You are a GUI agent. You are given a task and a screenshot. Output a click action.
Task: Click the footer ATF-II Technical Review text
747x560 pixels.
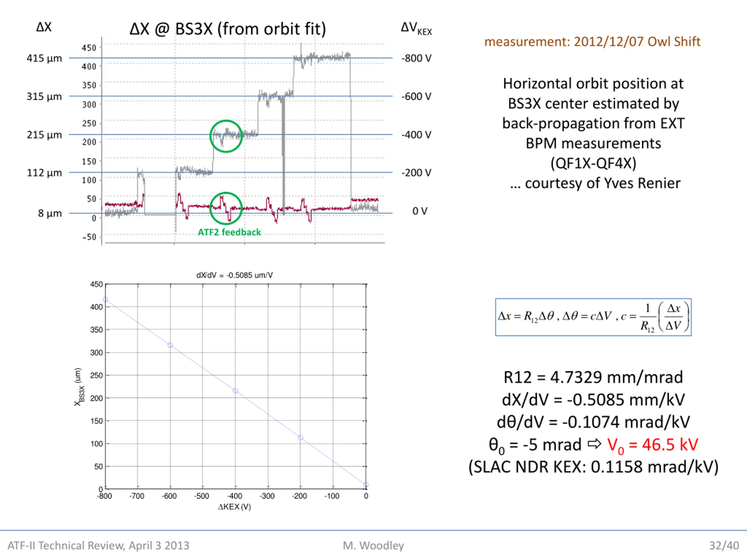[x=98, y=545]
